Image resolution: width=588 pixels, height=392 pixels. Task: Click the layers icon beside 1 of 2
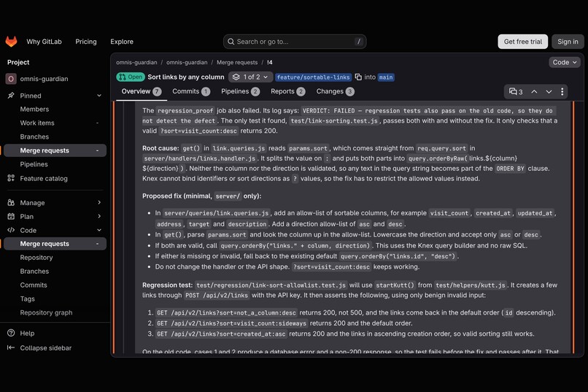click(236, 77)
